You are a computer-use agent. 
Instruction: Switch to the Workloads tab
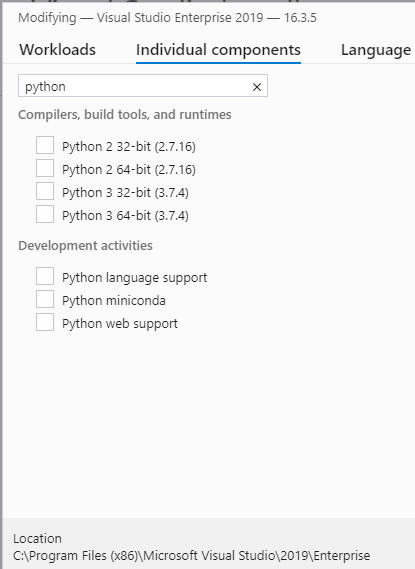pos(57,50)
